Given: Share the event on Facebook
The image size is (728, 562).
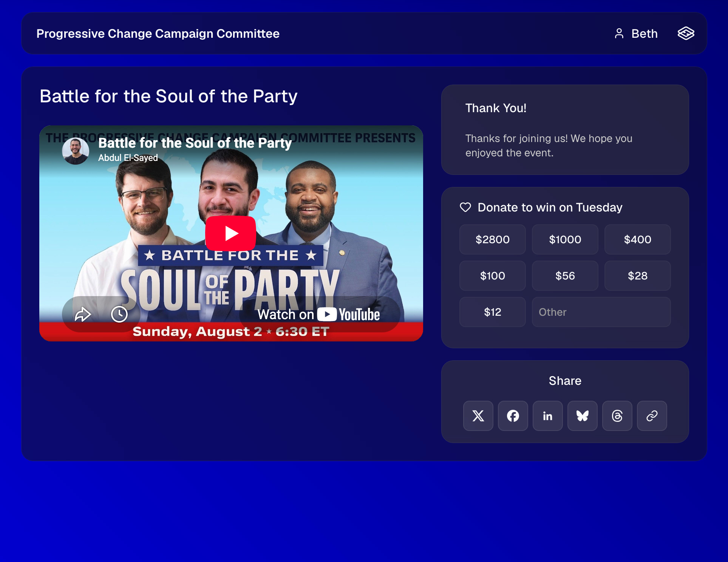Looking at the screenshot, I should 513,416.
